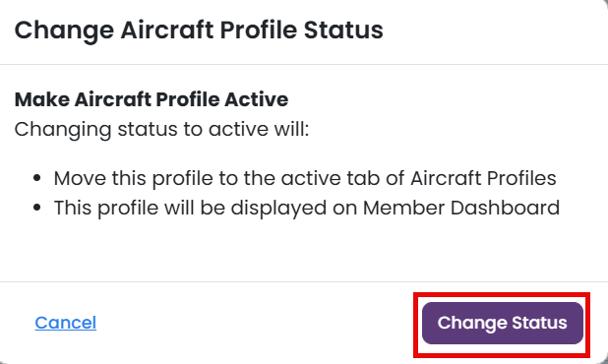
Task: Click the word 'Active' in bold subheading
Action: pos(257,99)
